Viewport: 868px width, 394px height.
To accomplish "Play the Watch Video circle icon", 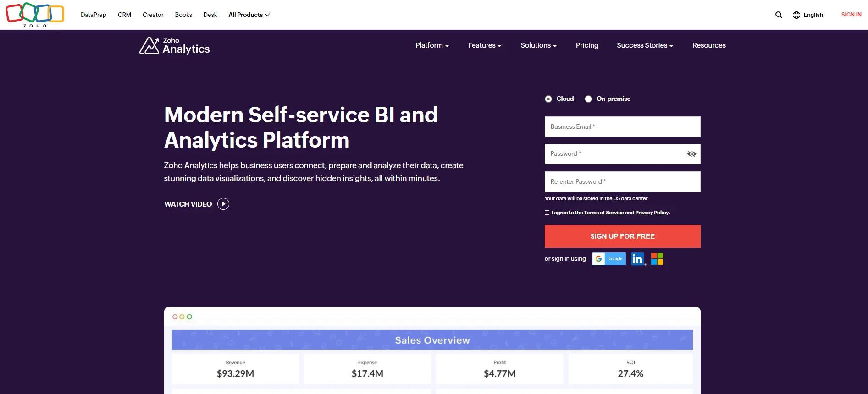I will click(x=223, y=204).
